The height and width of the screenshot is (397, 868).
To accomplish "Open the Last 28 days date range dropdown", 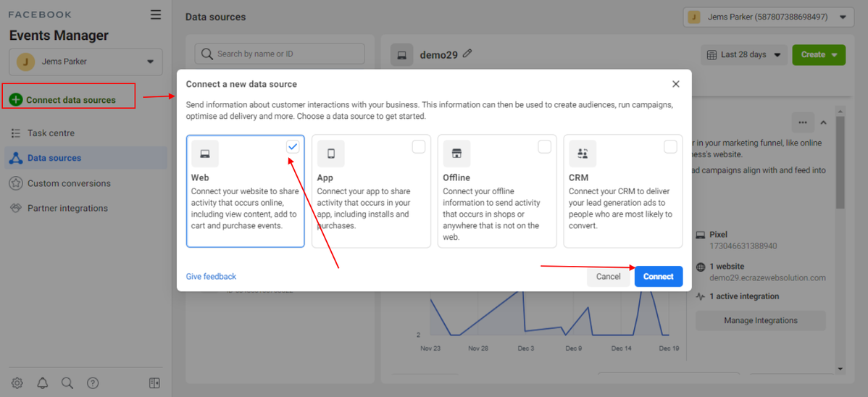I will (x=744, y=54).
